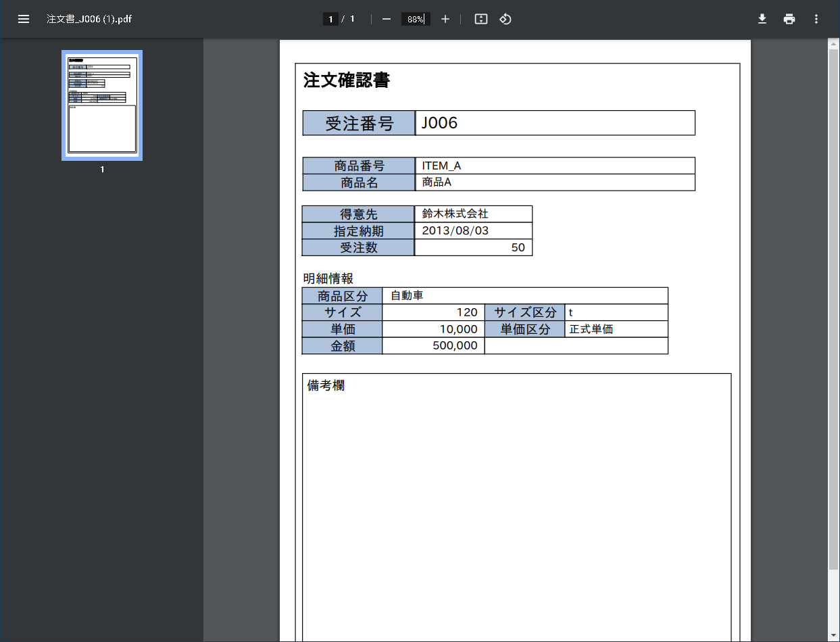Click the 商品番号 label cell
Viewport: 840px width, 642px height.
(359, 166)
